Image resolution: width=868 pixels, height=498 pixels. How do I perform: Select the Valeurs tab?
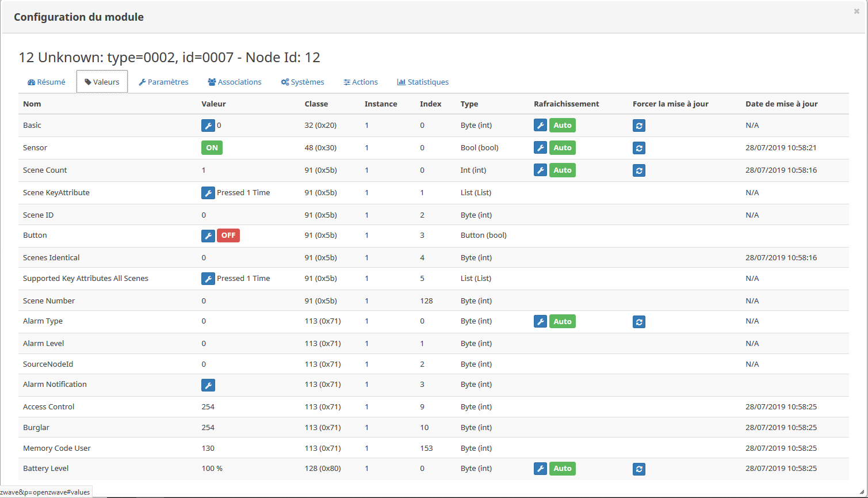tap(102, 82)
